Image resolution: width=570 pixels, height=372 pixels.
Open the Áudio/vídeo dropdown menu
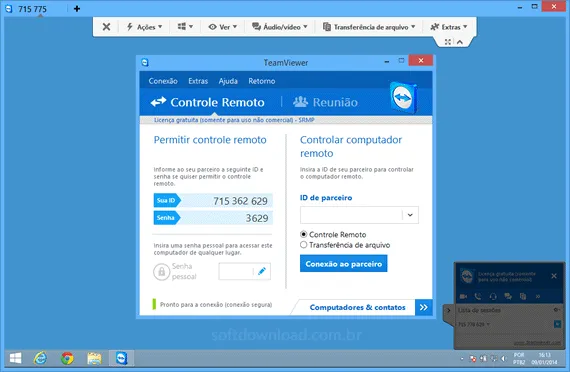tap(280, 27)
